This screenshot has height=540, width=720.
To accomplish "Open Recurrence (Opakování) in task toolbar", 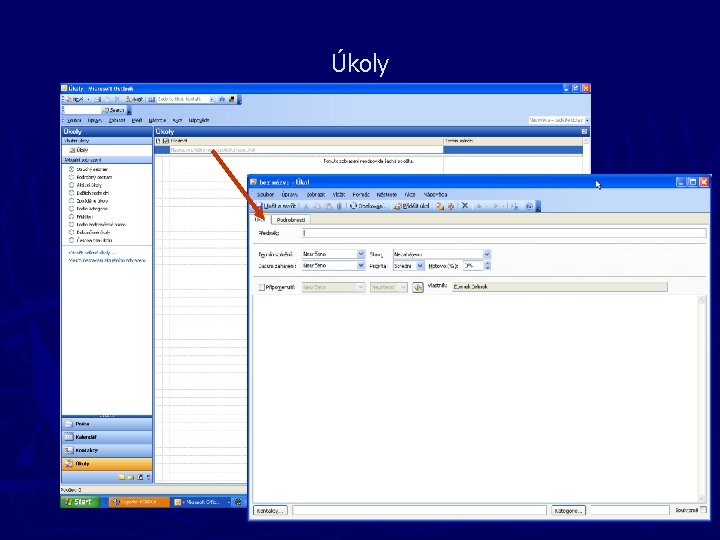I will (368, 206).
